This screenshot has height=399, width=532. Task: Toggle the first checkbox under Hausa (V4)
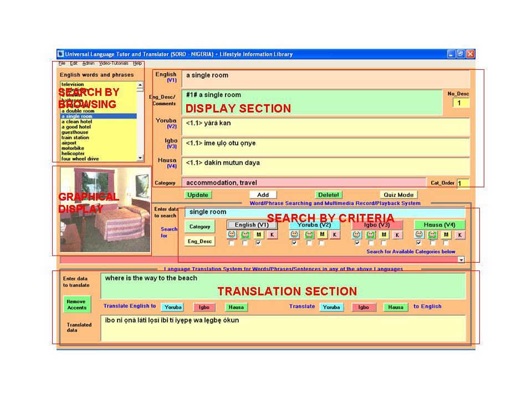(x=420, y=243)
